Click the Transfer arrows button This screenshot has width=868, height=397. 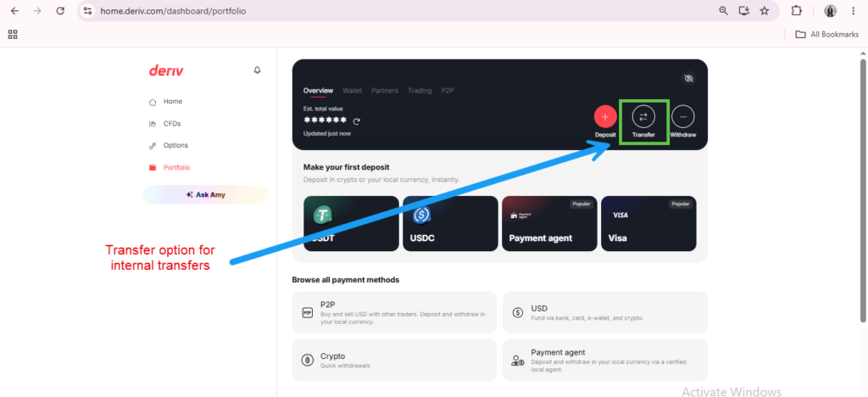[643, 117]
